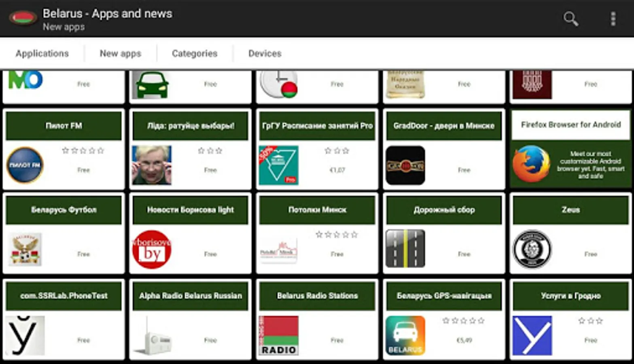Click the €1,07 price label

coord(337,170)
